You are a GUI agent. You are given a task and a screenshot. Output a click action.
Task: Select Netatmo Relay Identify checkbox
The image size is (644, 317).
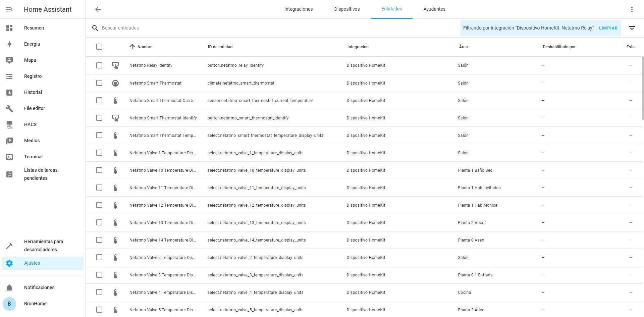99,65
